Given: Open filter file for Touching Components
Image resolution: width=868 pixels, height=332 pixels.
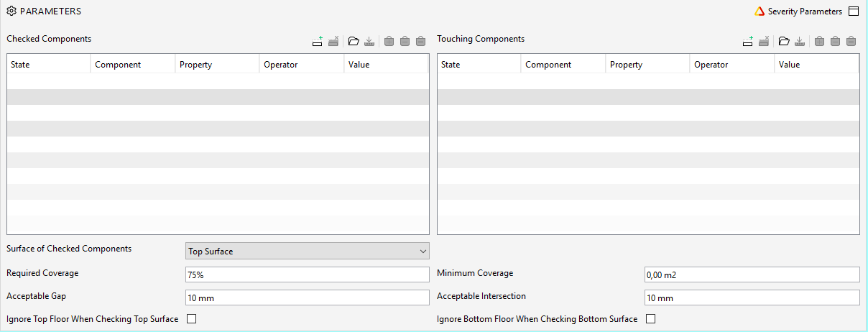Looking at the screenshot, I should pos(784,41).
